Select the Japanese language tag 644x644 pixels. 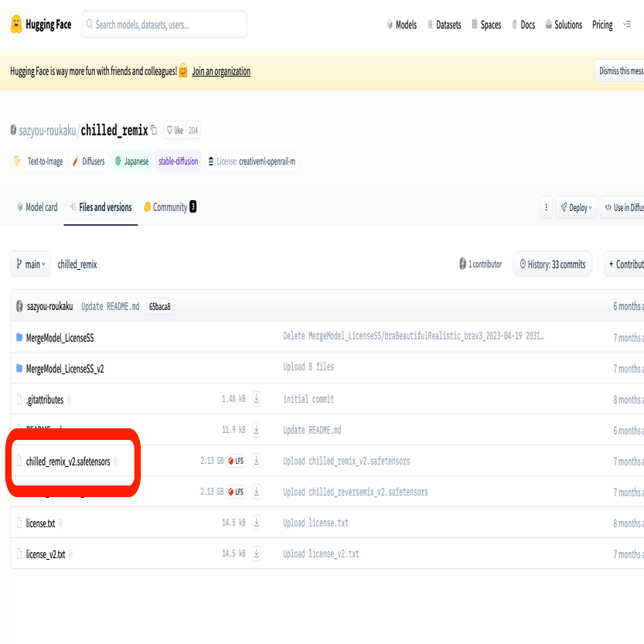click(132, 161)
